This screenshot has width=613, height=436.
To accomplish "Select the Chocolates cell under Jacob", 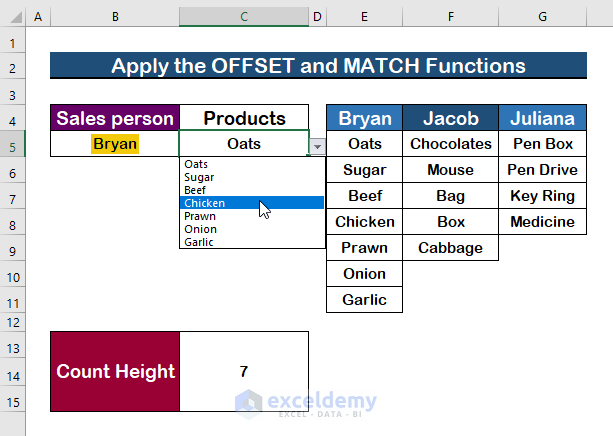I will (x=450, y=144).
